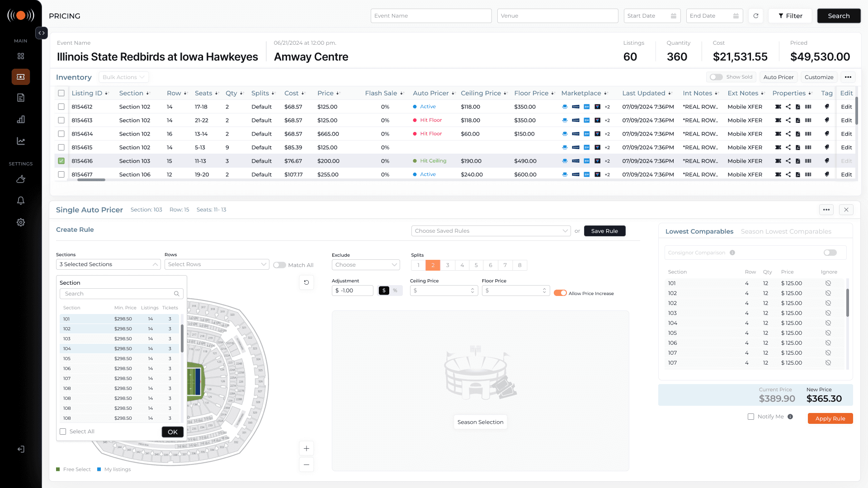Viewport: 868px width, 488px height.
Task: Click the logout icon at sidebar bottom
Action: [x=21, y=449]
